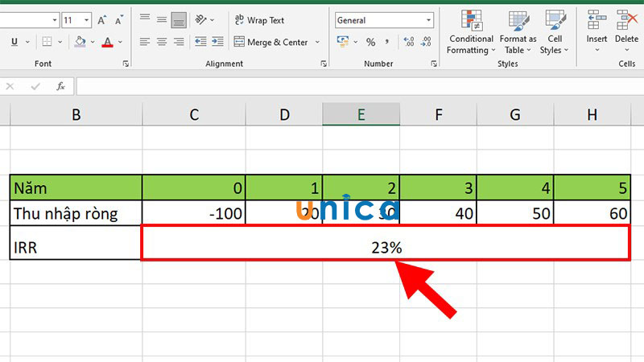
Task: Click the Orientation text rotation icon
Action: click(200, 19)
